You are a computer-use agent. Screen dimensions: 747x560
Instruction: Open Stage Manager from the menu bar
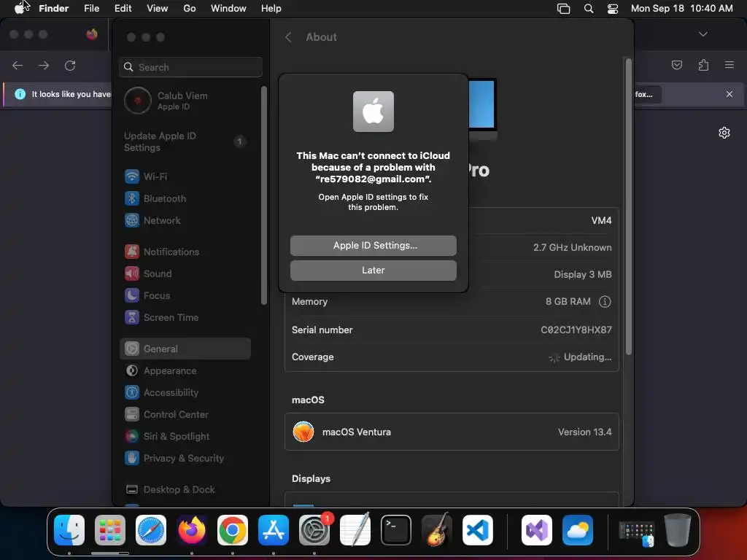pos(564,8)
